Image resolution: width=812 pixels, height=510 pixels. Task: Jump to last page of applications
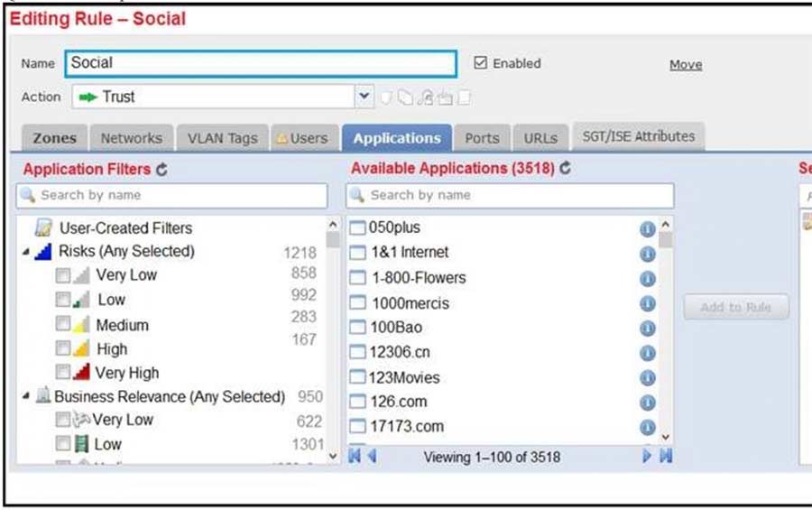pos(666,457)
